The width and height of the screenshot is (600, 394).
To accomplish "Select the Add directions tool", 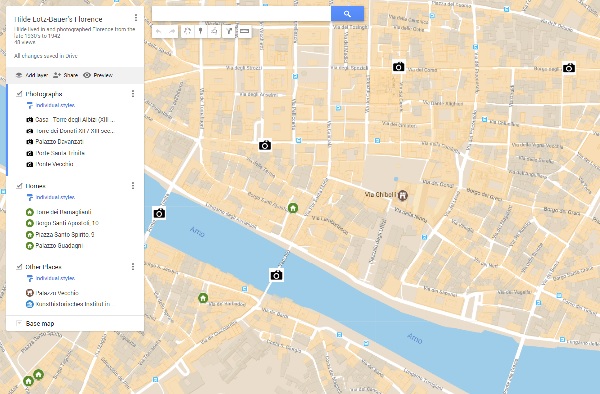I will point(228,31).
